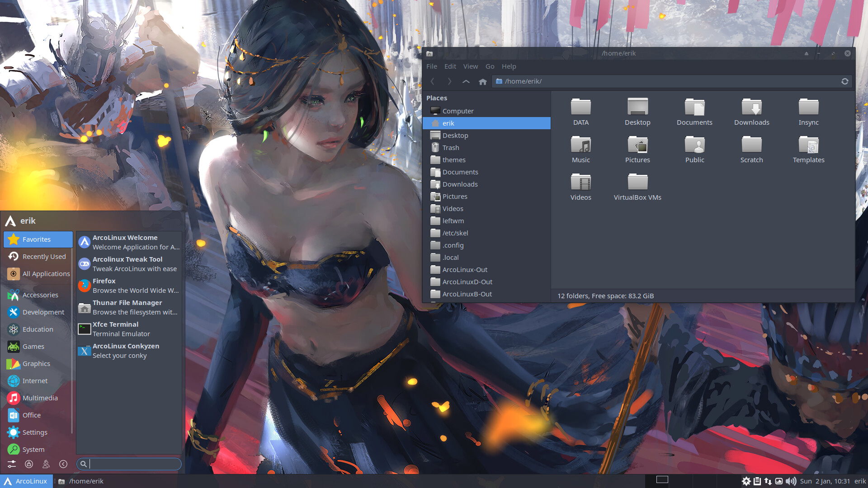Screen dimensions: 868x488
Task: Open the Help menu
Action: coord(509,66)
